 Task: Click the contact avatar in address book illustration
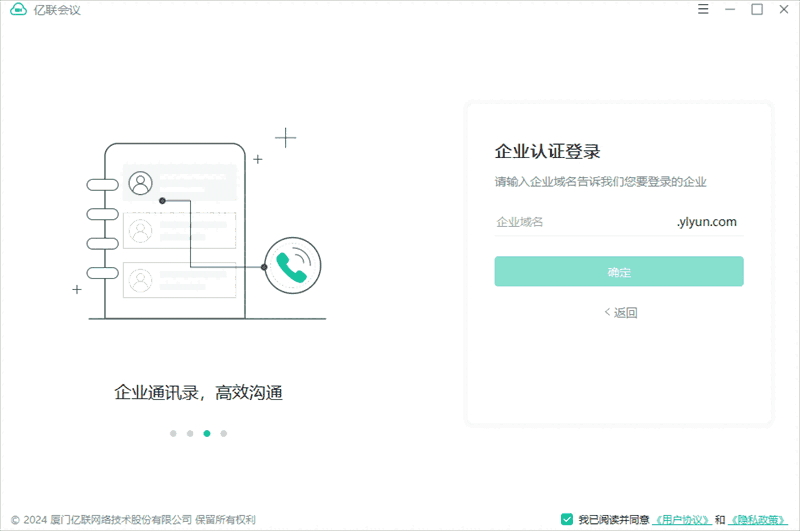tap(140, 183)
